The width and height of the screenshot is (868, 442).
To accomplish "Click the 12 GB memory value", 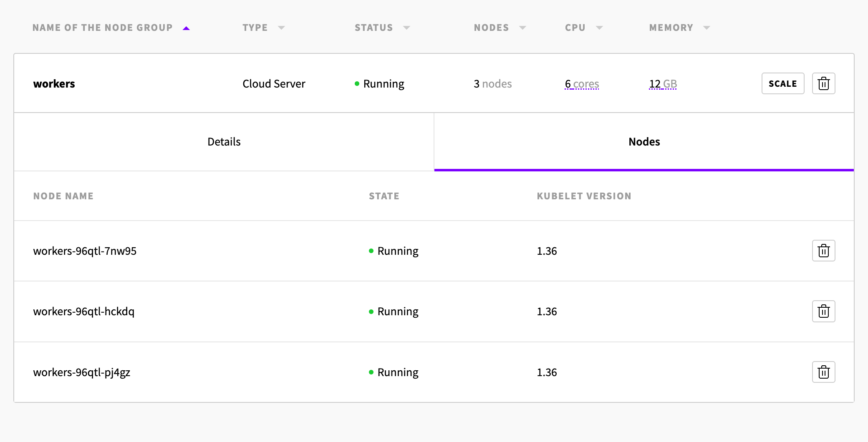I will [x=663, y=84].
